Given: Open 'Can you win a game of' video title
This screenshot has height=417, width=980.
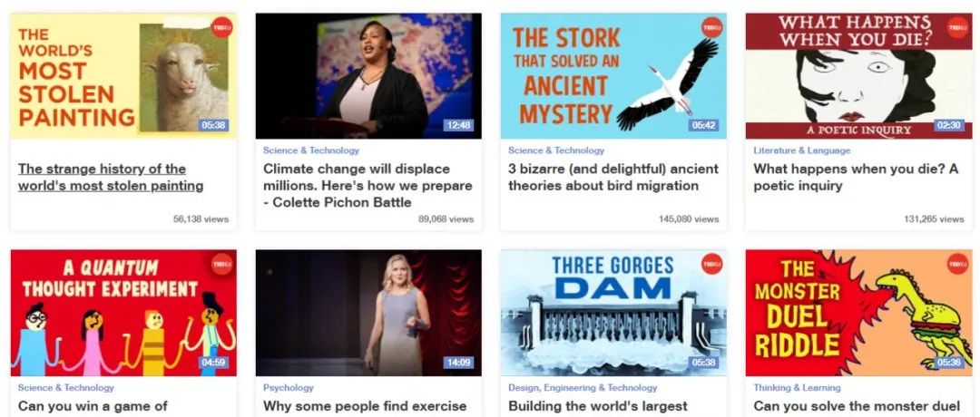Looking at the screenshot, I should (x=93, y=406).
